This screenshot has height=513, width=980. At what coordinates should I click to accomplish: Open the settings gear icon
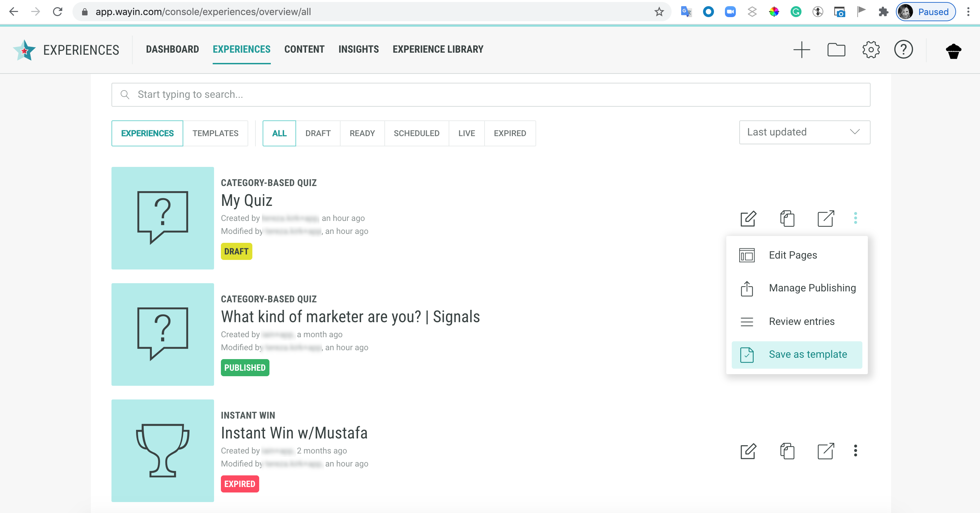click(x=871, y=50)
